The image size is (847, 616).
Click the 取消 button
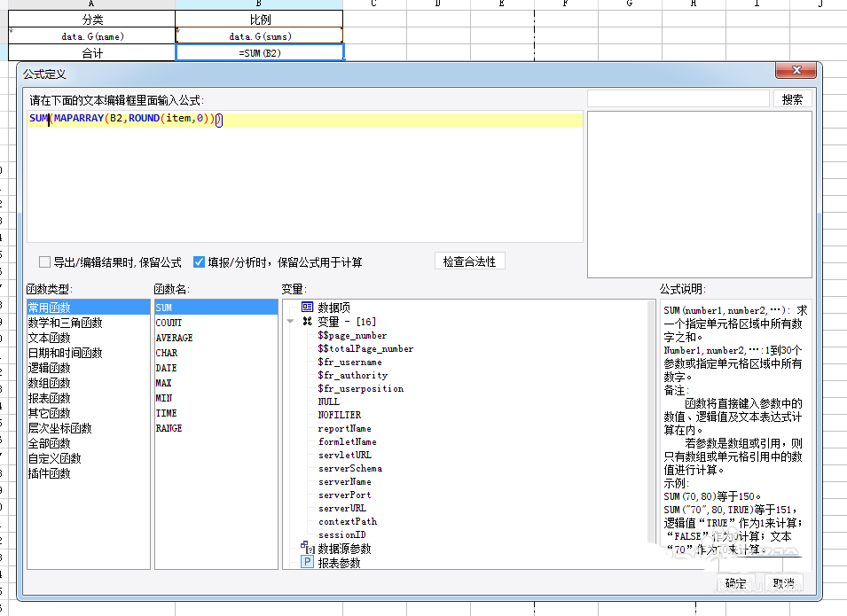pyautogui.click(x=783, y=583)
